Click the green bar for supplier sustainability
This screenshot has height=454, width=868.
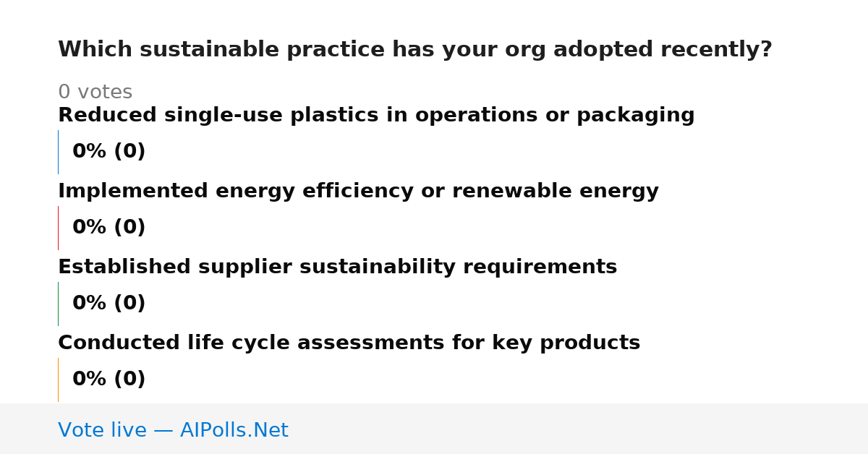(58, 304)
